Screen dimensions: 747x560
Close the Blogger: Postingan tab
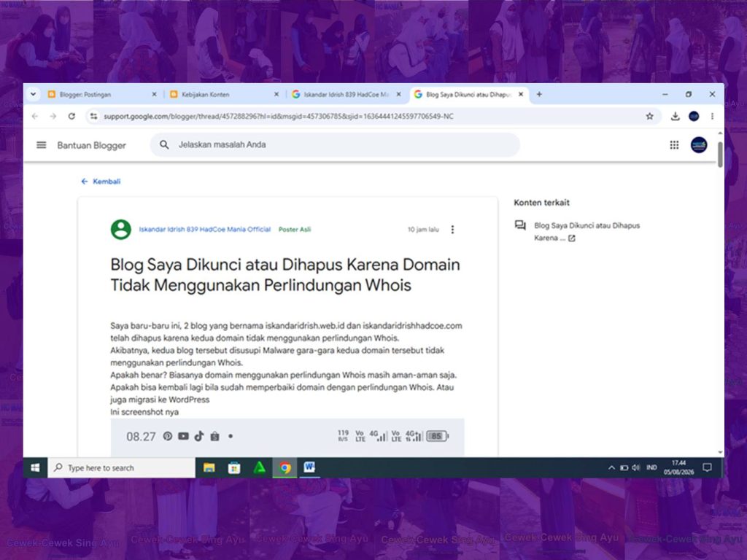point(154,94)
